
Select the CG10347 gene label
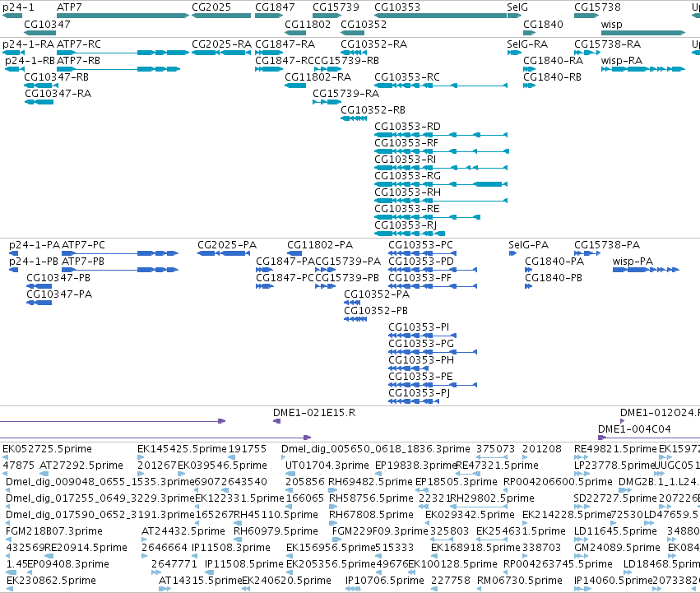coord(47,25)
